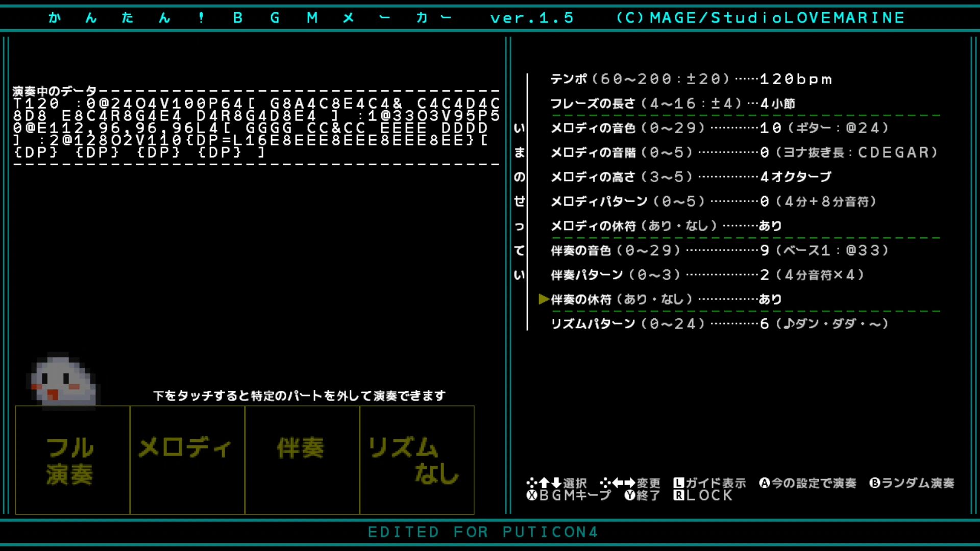Click the vertical いまのせってい label
980x551 pixels.
(519, 202)
